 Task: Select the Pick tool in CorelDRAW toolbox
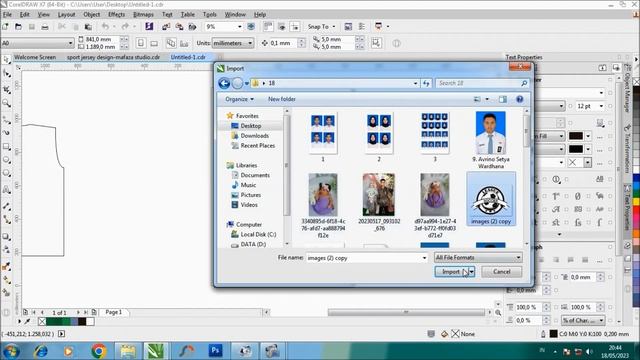click(x=7, y=60)
